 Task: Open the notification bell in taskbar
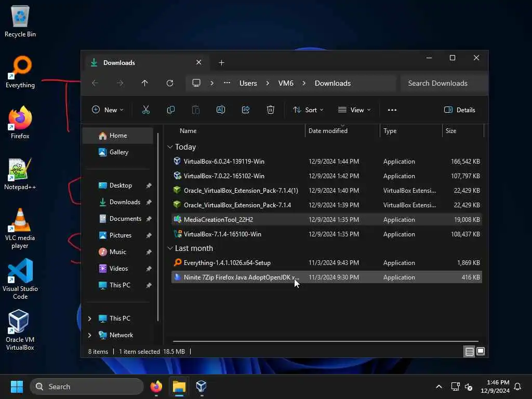[x=517, y=387]
